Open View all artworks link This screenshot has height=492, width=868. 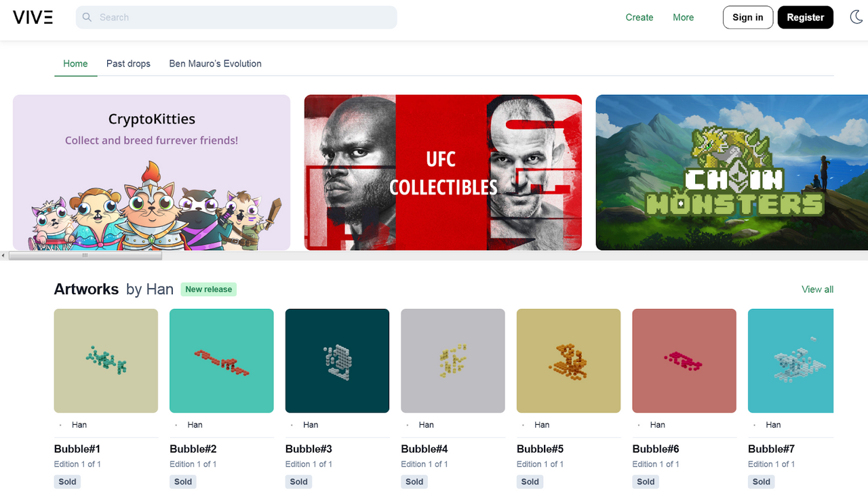point(817,289)
